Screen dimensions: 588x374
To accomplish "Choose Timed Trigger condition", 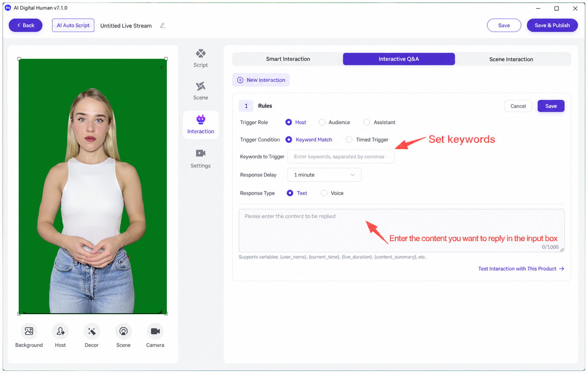I will 349,139.
